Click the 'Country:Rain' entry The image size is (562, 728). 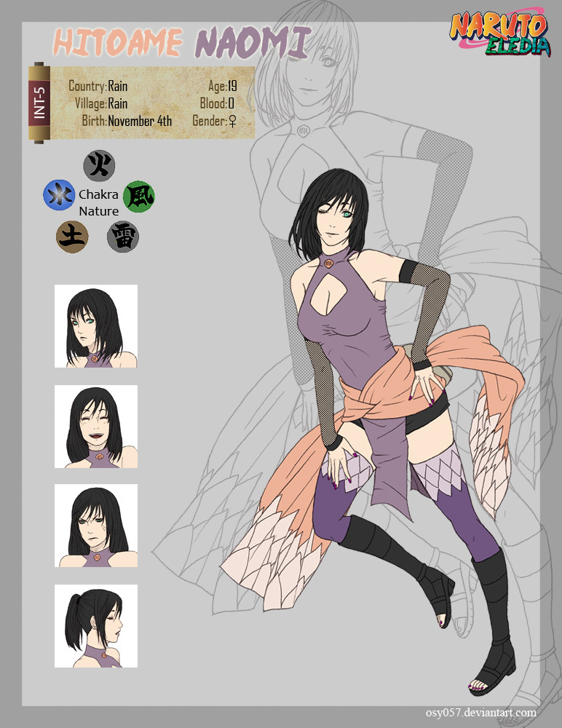coord(98,86)
